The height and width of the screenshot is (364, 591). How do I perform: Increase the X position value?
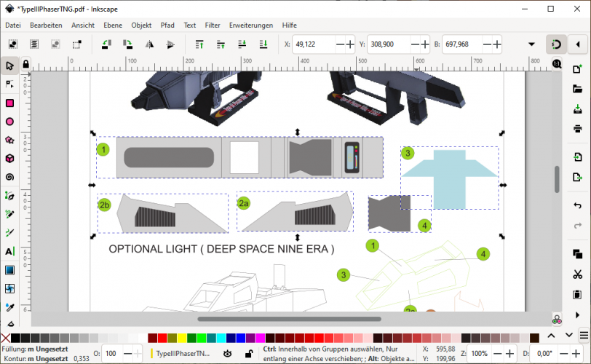tap(350, 44)
